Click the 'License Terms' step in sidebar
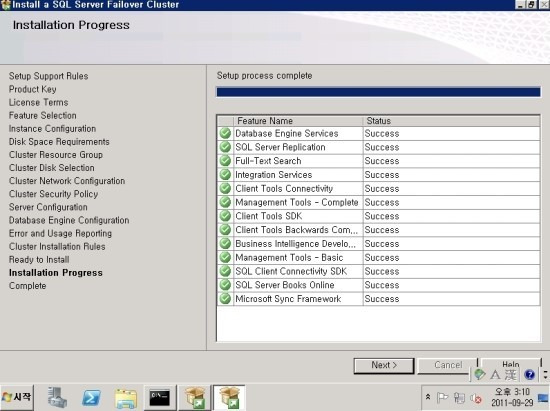The height and width of the screenshot is (411, 550). click(x=39, y=102)
